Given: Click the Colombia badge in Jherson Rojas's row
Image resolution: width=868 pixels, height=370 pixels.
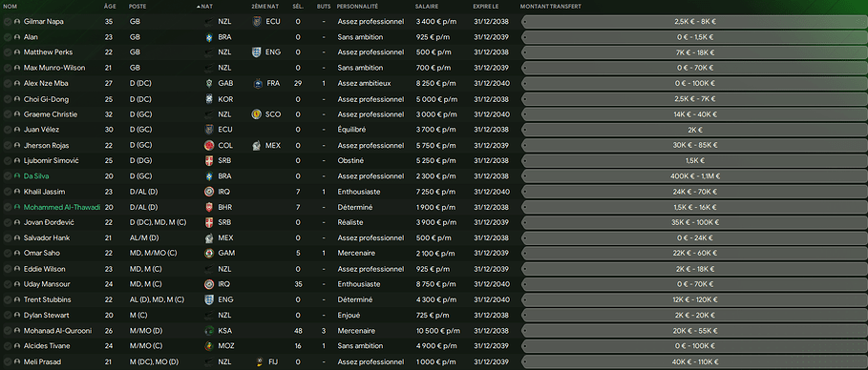Looking at the screenshot, I should (209, 146).
